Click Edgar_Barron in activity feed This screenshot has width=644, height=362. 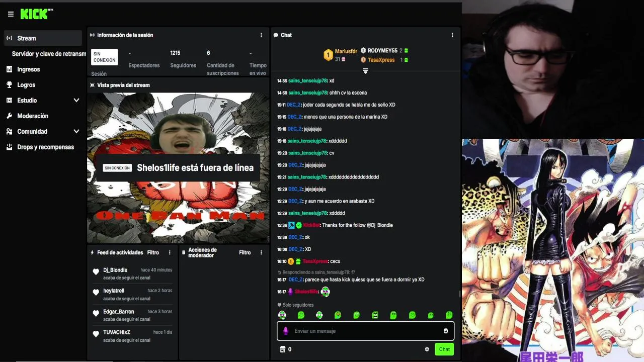(x=119, y=312)
